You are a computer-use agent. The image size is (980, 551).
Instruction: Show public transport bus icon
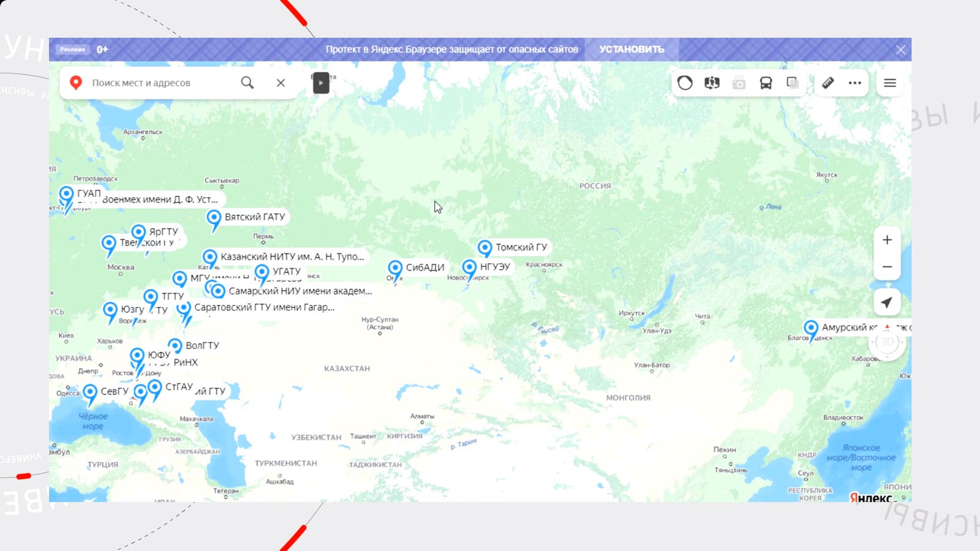pyautogui.click(x=766, y=83)
